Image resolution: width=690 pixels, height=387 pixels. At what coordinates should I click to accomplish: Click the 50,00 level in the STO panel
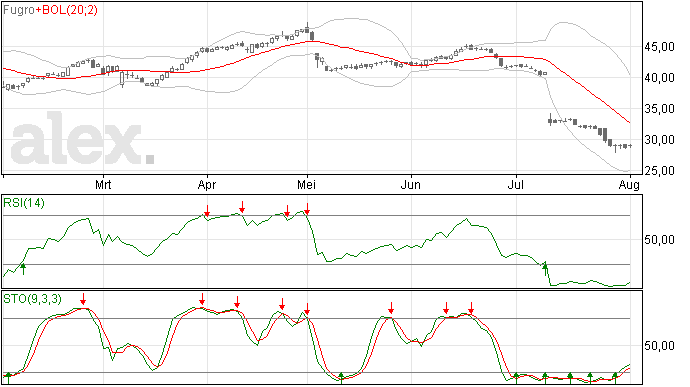(659, 346)
